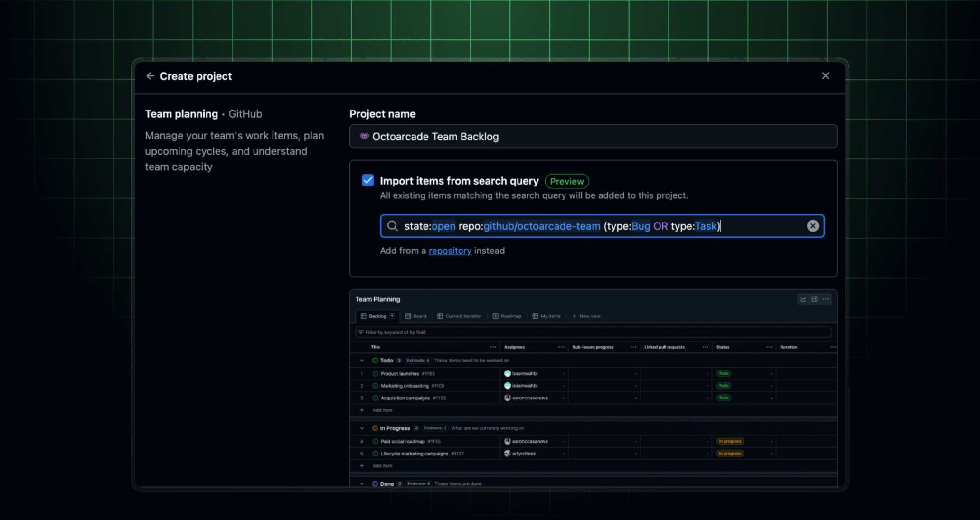Click the back arrow next to Create project
This screenshot has height=520, width=980.
(151, 76)
